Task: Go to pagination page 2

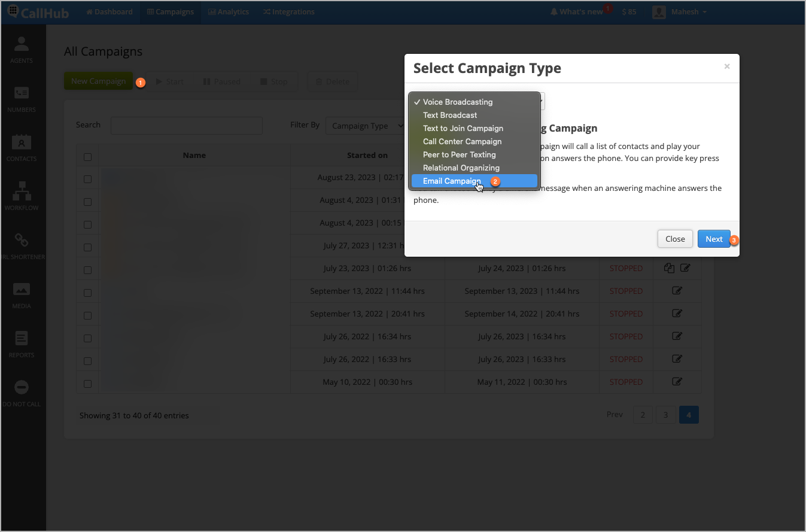Action: tap(643, 415)
